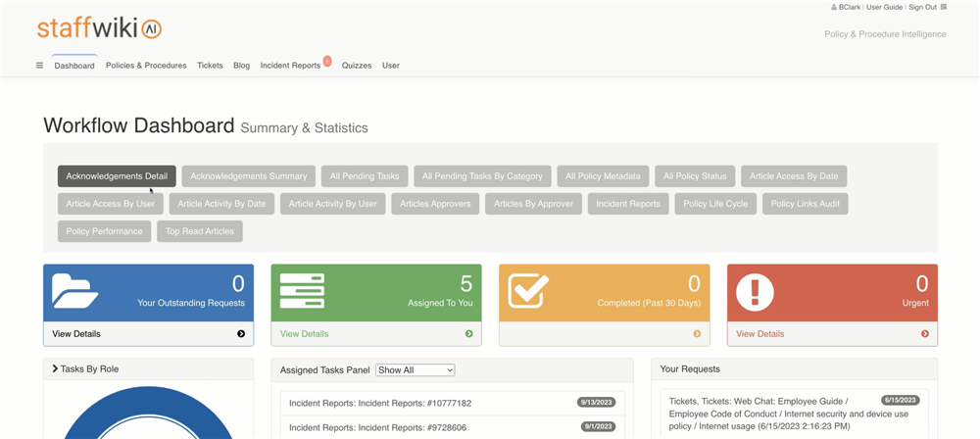Screen dimensions: 980x439
Task: Open the Tickets menu item
Action: click(210, 66)
